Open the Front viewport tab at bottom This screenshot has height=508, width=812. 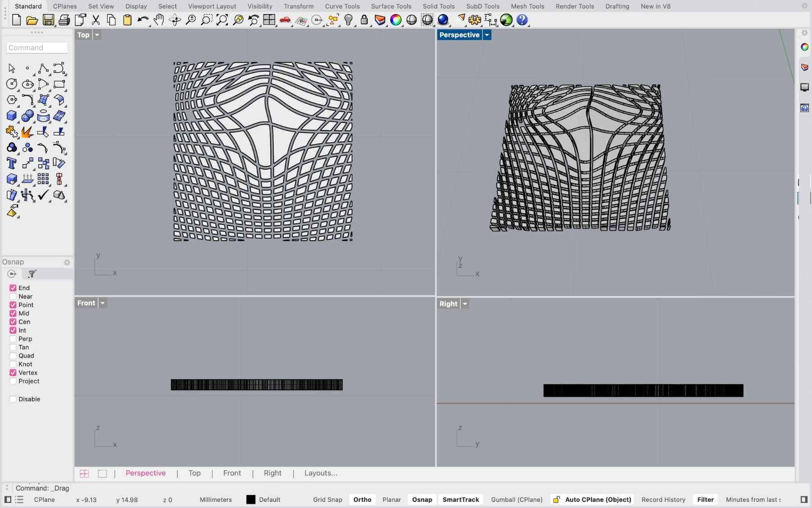tap(232, 473)
